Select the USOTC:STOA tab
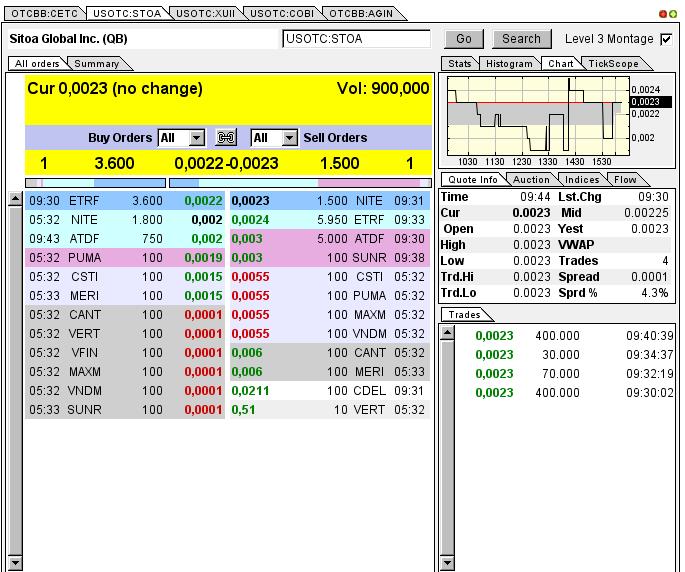The image size is (685, 572). point(127,14)
